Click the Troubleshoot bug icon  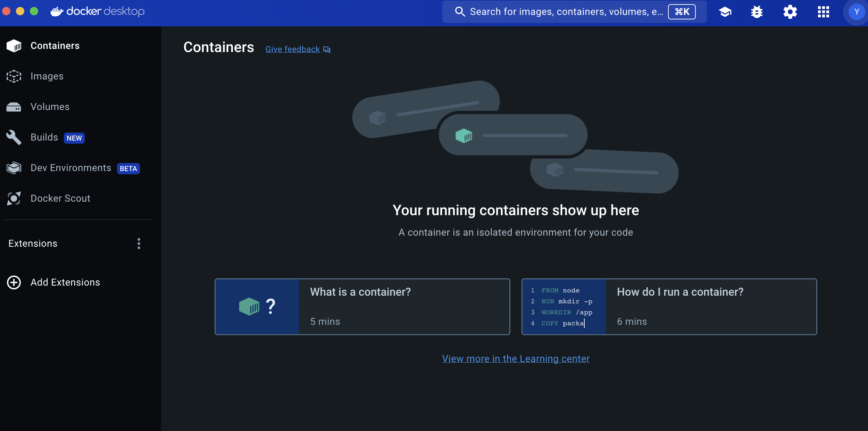point(757,12)
